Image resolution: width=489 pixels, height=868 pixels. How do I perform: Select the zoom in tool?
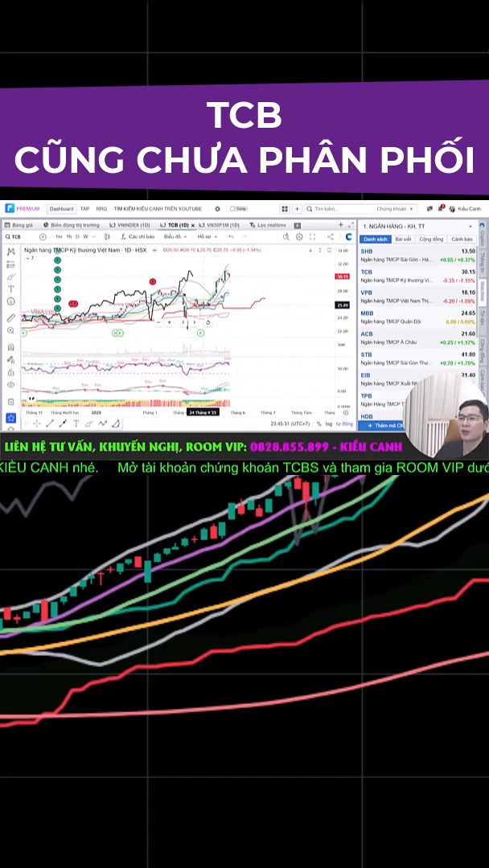[11, 330]
